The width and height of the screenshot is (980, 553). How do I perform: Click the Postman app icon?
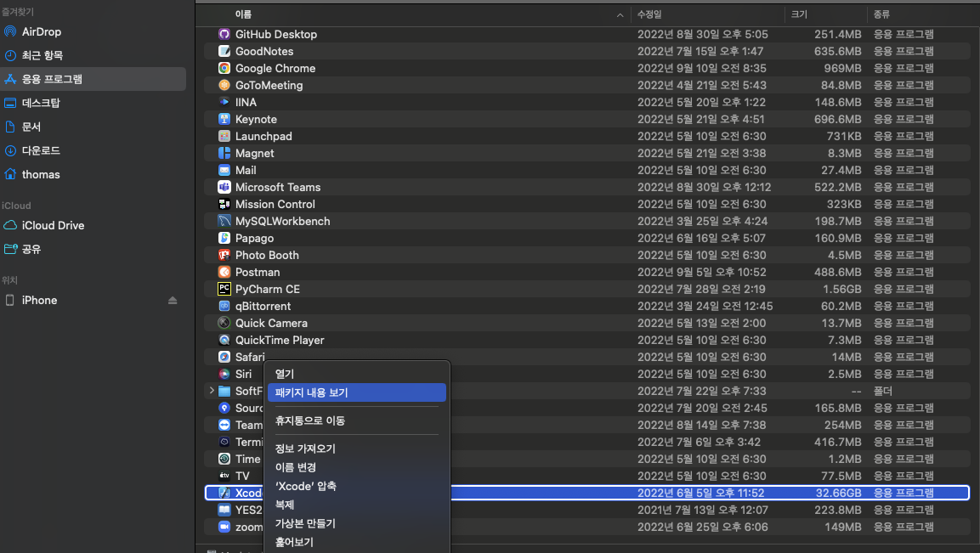click(224, 272)
